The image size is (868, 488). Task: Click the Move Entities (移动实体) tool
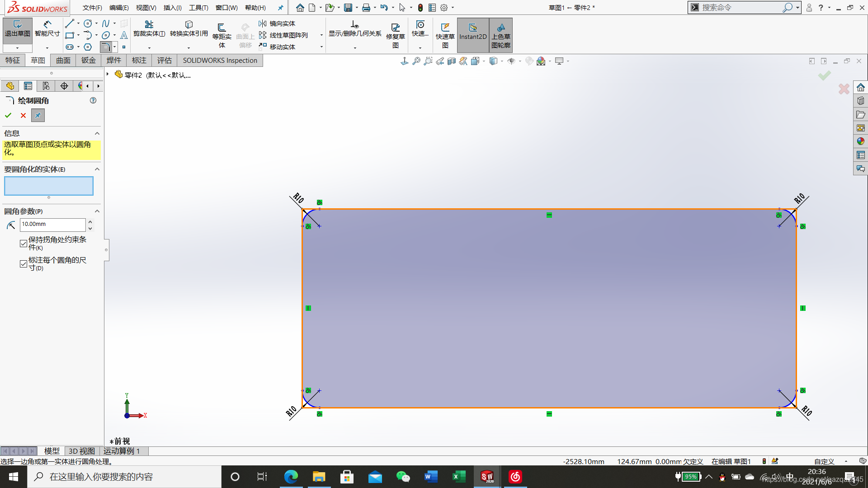pos(278,47)
